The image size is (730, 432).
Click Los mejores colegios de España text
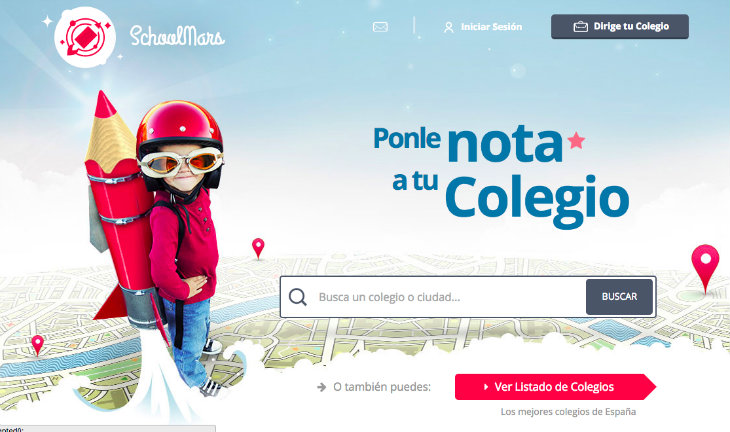pos(568,412)
